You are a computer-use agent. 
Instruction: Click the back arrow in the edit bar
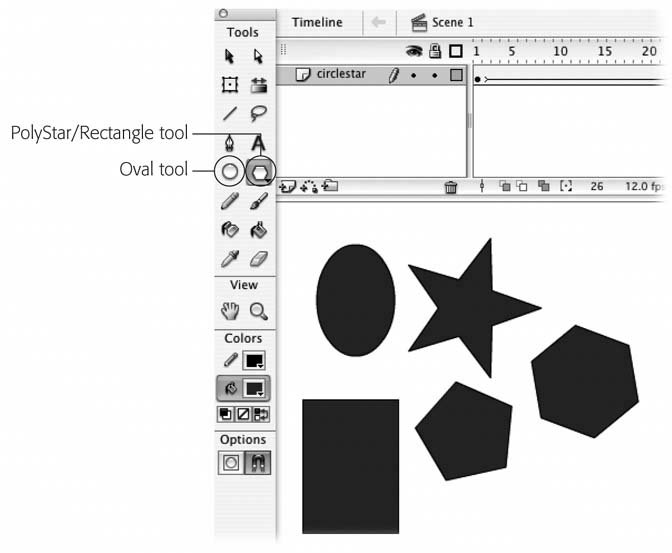click(x=379, y=22)
